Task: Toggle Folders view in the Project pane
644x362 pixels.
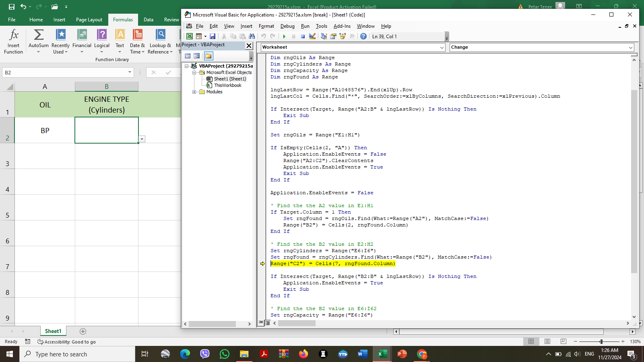Action: click(208, 56)
